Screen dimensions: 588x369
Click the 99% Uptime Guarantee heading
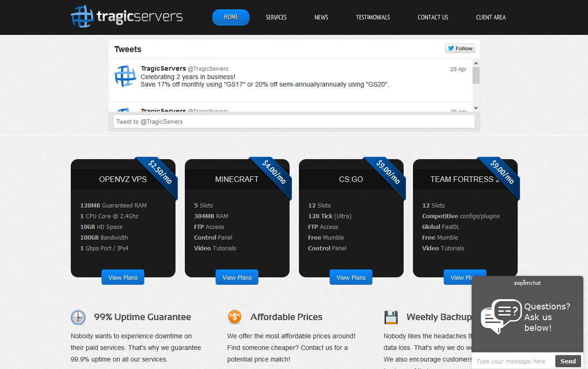(142, 317)
